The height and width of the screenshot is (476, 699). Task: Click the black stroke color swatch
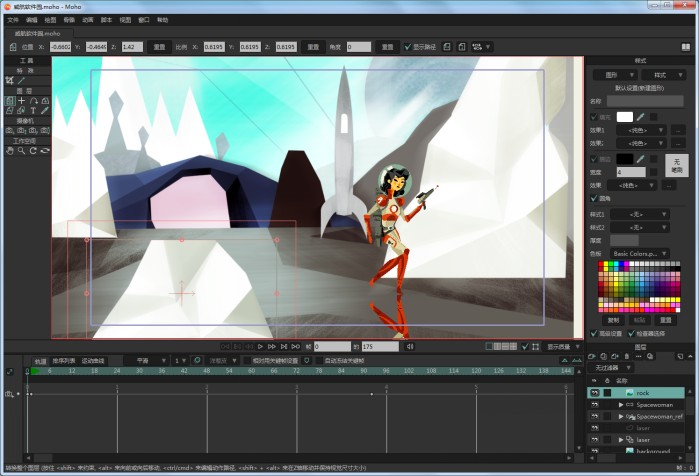click(625, 159)
